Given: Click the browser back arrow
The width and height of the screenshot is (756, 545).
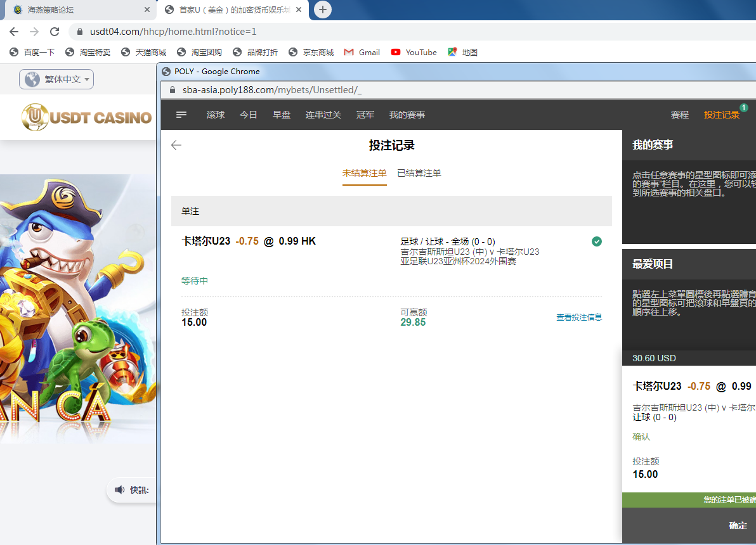Looking at the screenshot, I should pyautogui.click(x=14, y=32).
